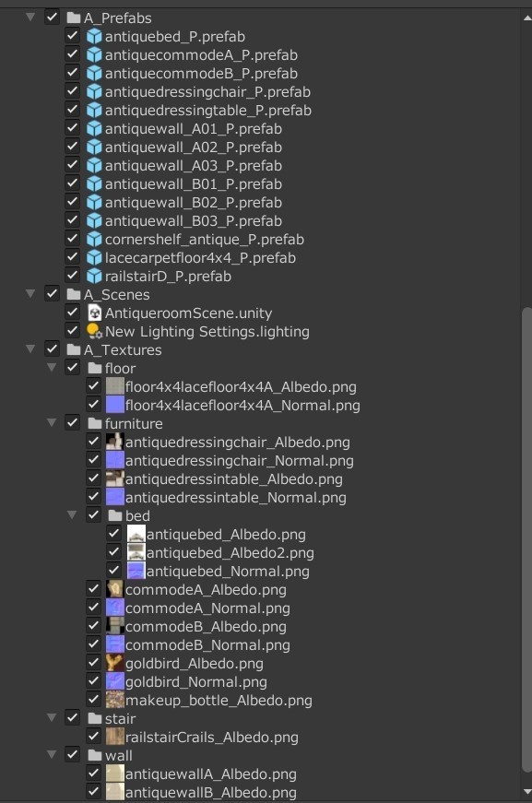Click the wall folder icon
Image resolution: width=532 pixels, height=803 pixels.
tap(95, 755)
